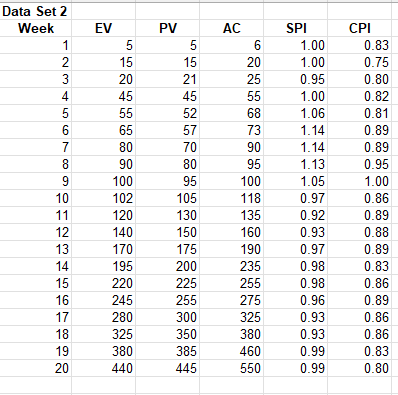Select the week 18 PV value 350
Image resolution: width=398 pixels, height=395 pixels.
click(167, 334)
